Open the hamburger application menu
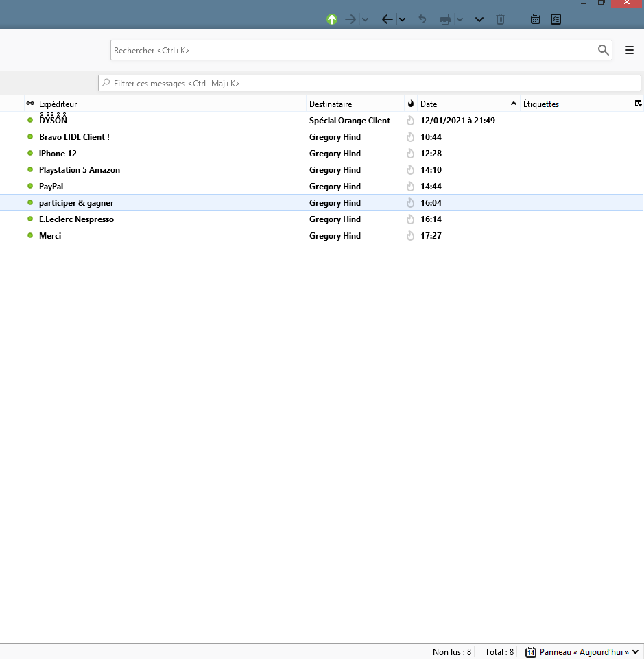The width and height of the screenshot is (644, 659). pyautogui.click(x=630, y=50)
